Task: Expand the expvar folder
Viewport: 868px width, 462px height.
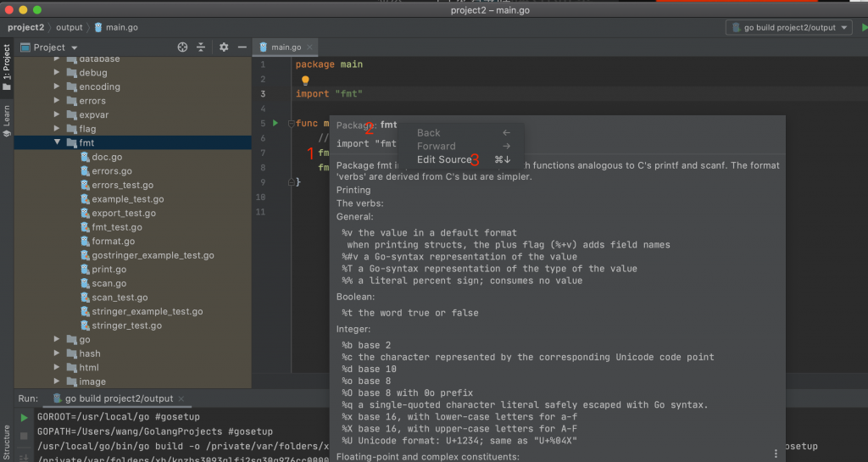Action: coord(57,114)
